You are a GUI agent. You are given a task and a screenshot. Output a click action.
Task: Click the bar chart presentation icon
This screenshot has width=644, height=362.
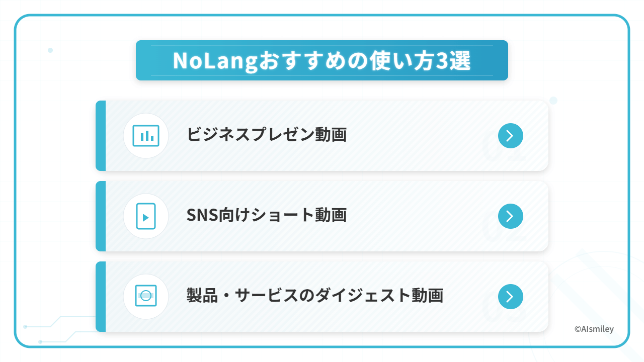point(146,136)
